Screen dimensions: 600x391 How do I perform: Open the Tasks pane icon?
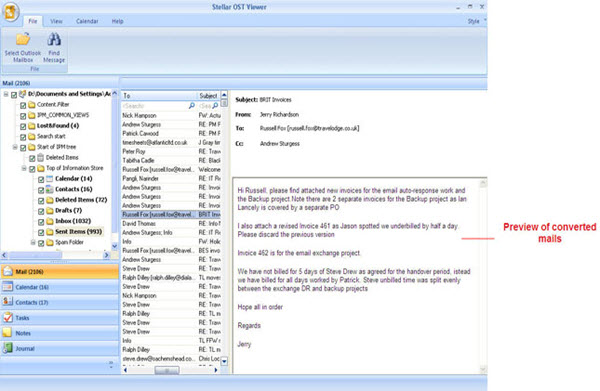pos(7,317)
